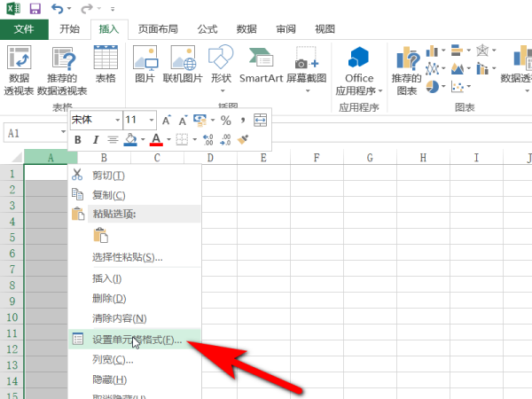Screen dimensions: 532x399
Task: Decrease font size in mini toolbar
Action: [184, 120]
